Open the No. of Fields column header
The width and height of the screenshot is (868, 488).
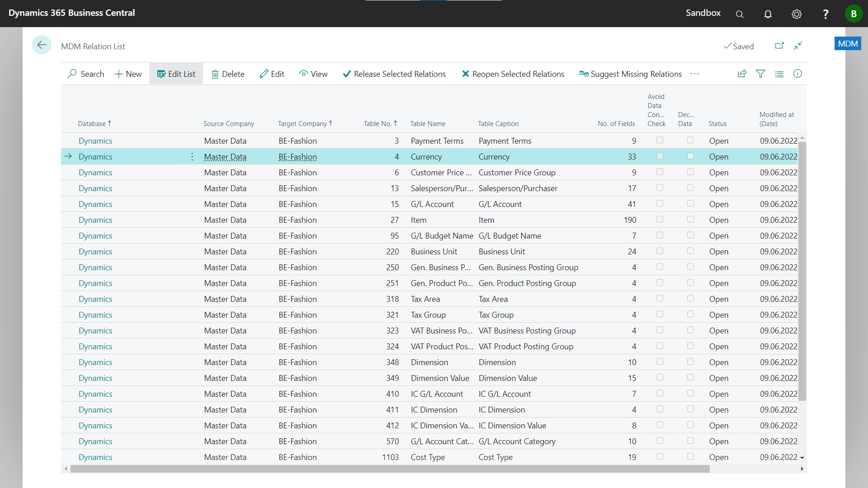tap(616, 123)
